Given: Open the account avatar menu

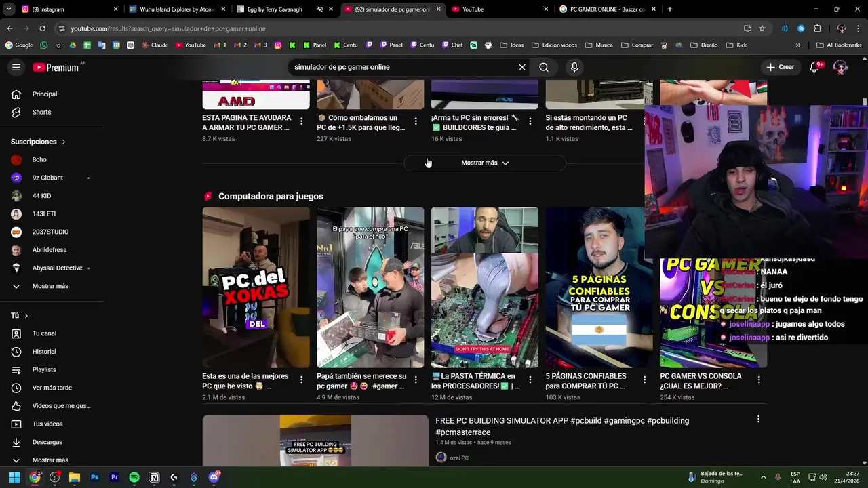Looking at the screenshot, I should (x=840, y=67).
